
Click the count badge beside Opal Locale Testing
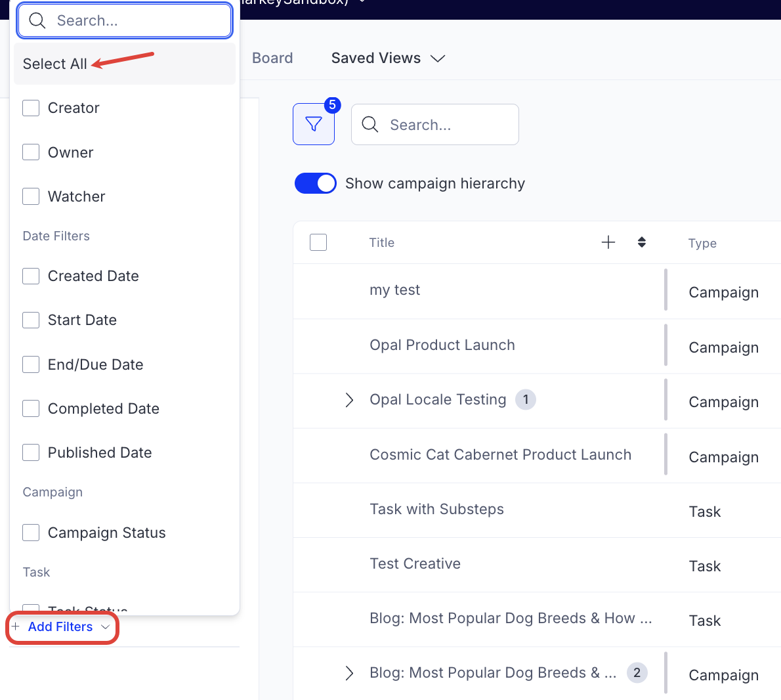(x=526, y=399)
